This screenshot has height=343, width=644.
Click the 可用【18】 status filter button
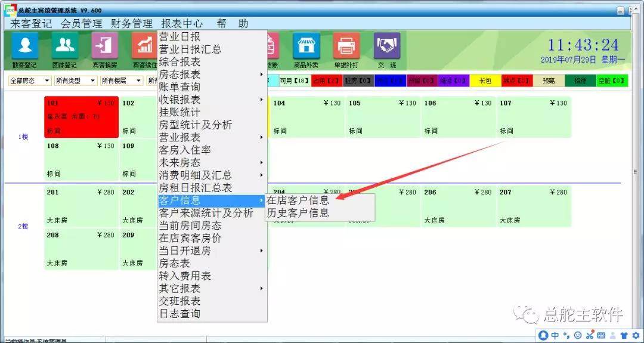tap(293, 81)
